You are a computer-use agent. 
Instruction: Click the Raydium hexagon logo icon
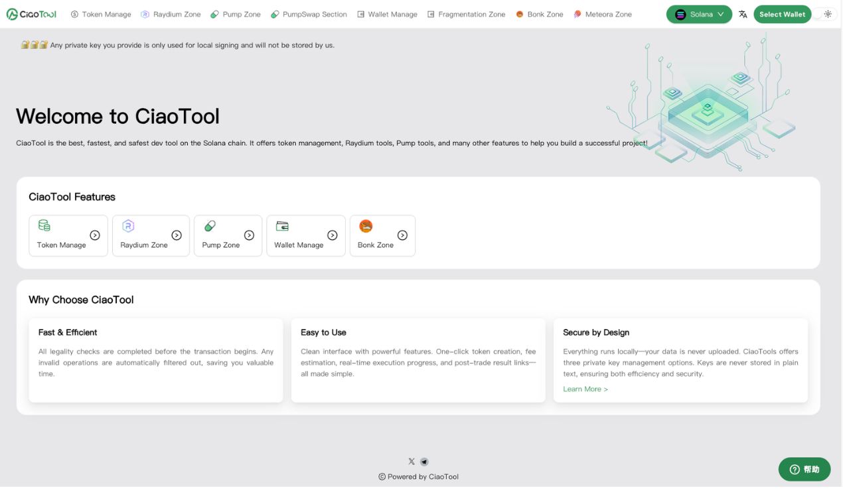tap(128, 225)
